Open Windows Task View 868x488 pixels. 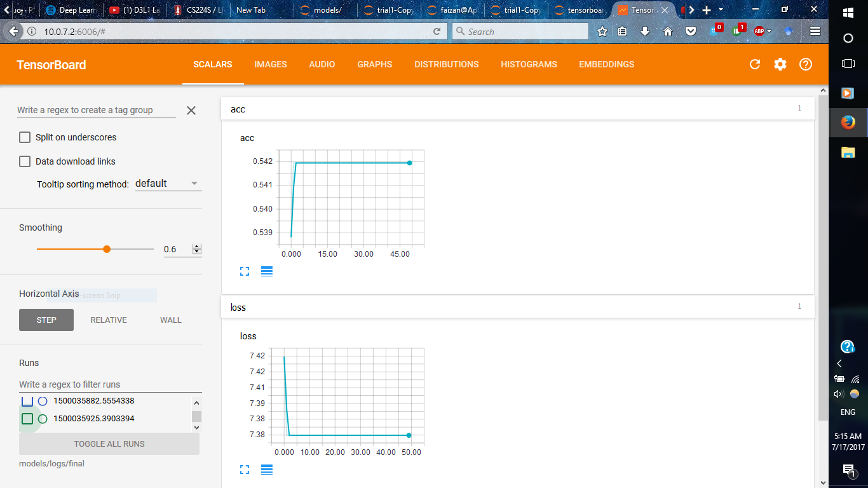(848, 64)
